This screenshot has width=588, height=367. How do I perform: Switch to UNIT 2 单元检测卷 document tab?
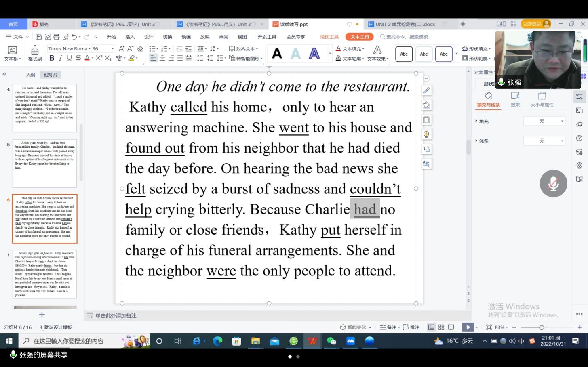pyautogui.click(x=405, y=24)
